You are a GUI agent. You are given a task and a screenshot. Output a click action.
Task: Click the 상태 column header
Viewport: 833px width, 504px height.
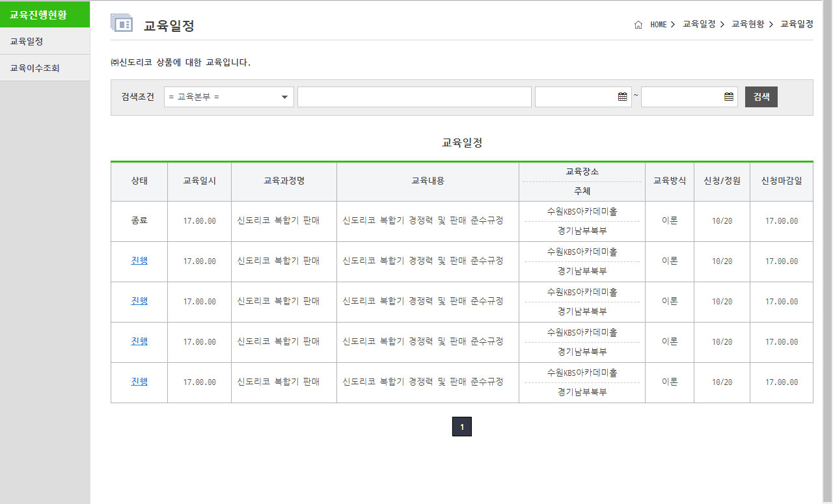(139, 181)
